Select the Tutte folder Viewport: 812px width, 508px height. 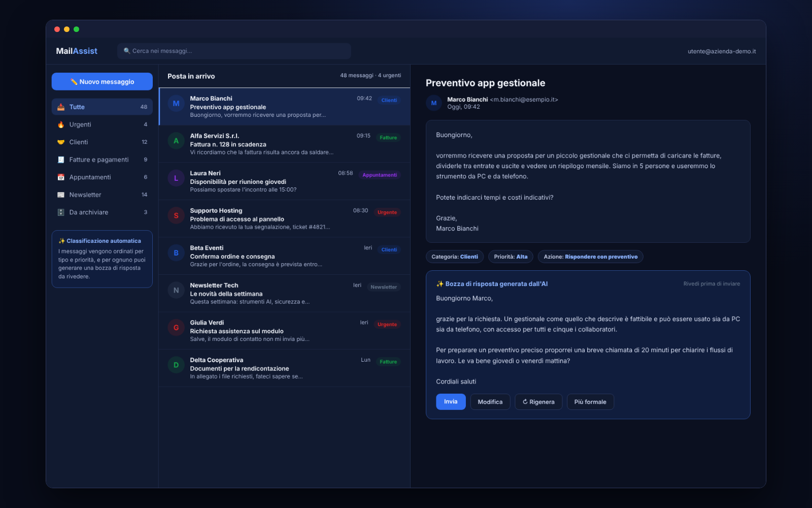tap(102, 107)
